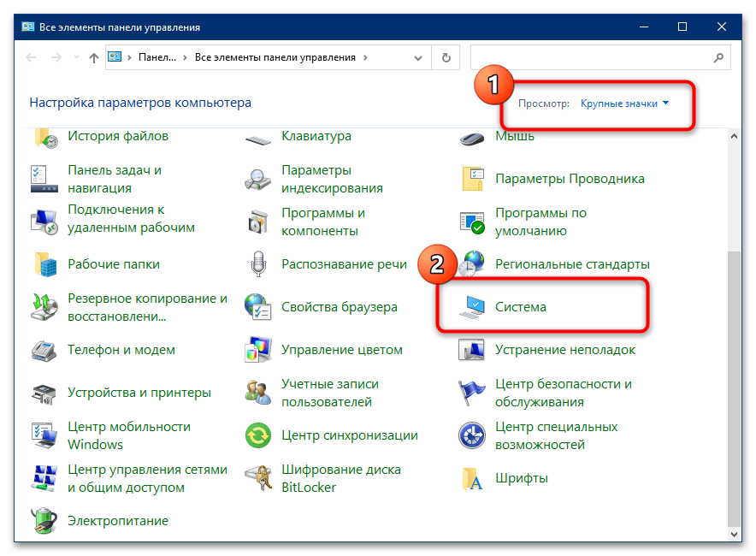Click Все элементы панели управления breadcrumb
Viewport: 756px width, 556px height.
[x=275, y=58]
